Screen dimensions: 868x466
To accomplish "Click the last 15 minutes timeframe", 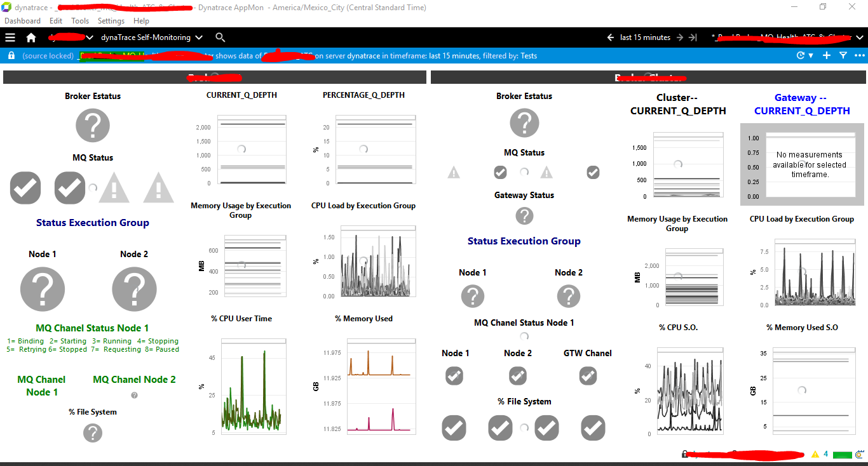I will point(645,37).
